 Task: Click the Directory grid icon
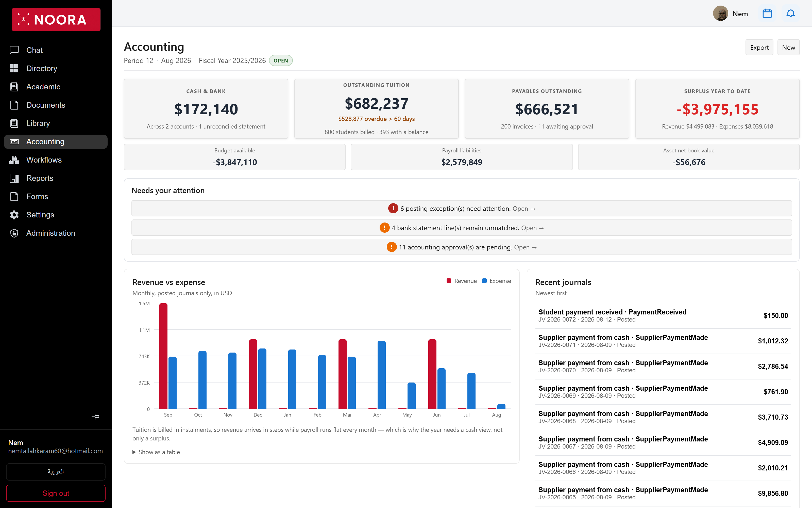click(14, 68)
